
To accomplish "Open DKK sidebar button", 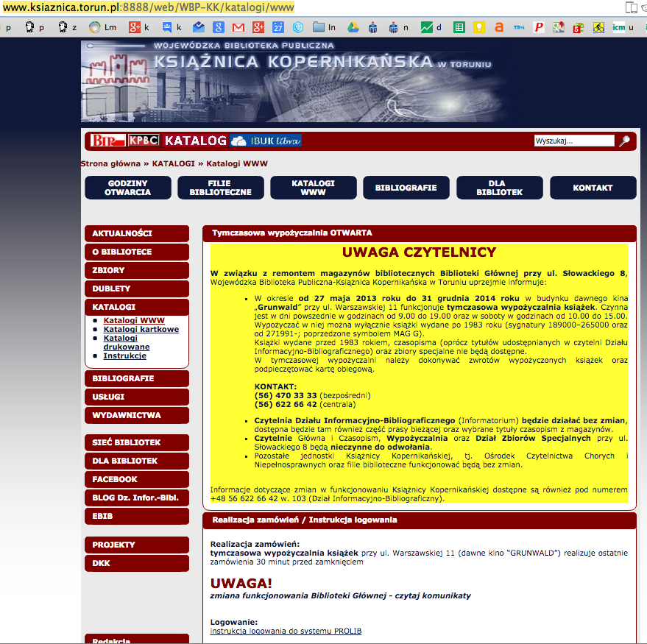I will [x=137, y=564].
